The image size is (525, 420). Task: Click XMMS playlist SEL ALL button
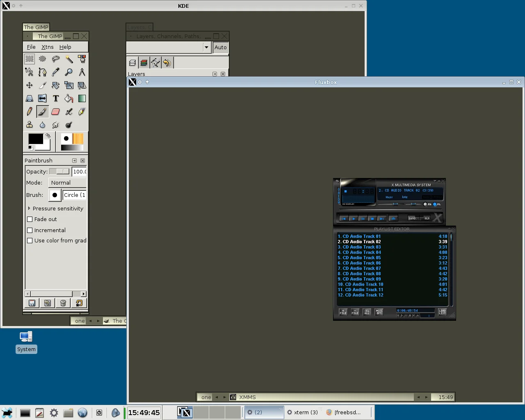coord(367,312)
